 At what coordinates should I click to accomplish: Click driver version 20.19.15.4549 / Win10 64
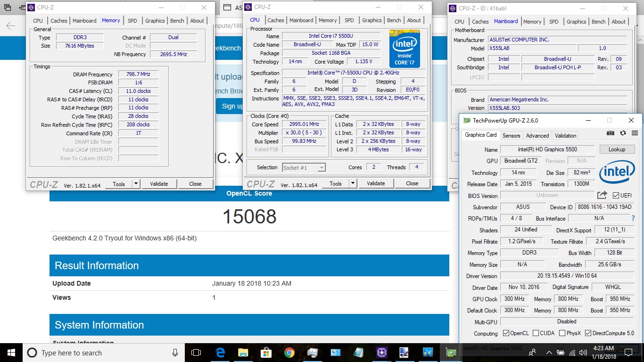[x=567, y=276]
